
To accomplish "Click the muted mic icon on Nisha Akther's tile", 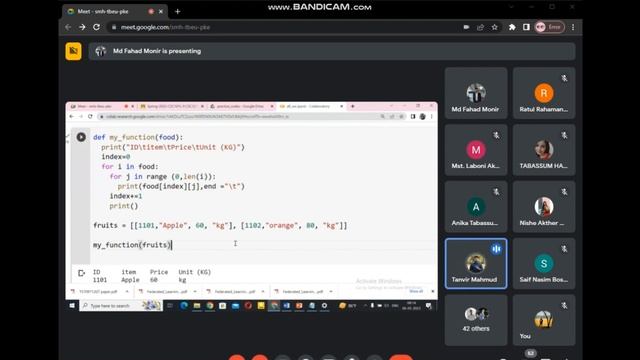I will pos(564,192).
